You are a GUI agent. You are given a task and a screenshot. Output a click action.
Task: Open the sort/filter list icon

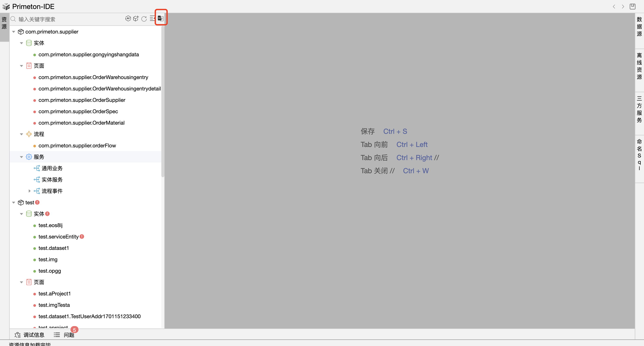pos(152,18)
